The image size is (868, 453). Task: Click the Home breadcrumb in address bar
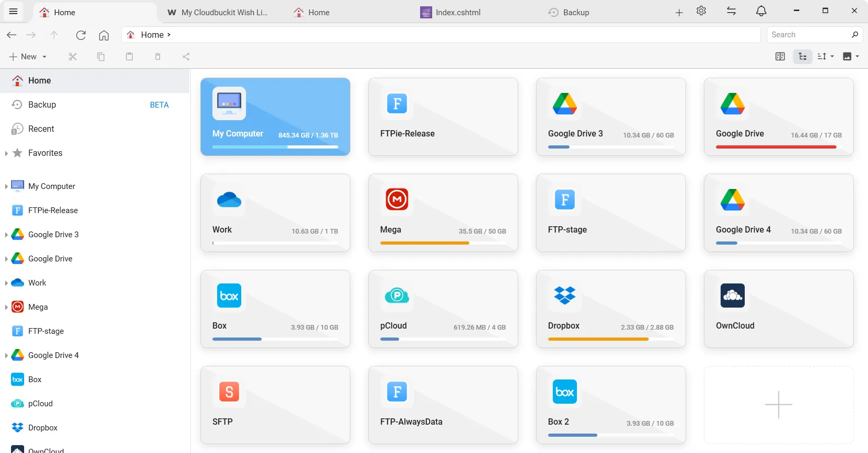click(152, 35)
